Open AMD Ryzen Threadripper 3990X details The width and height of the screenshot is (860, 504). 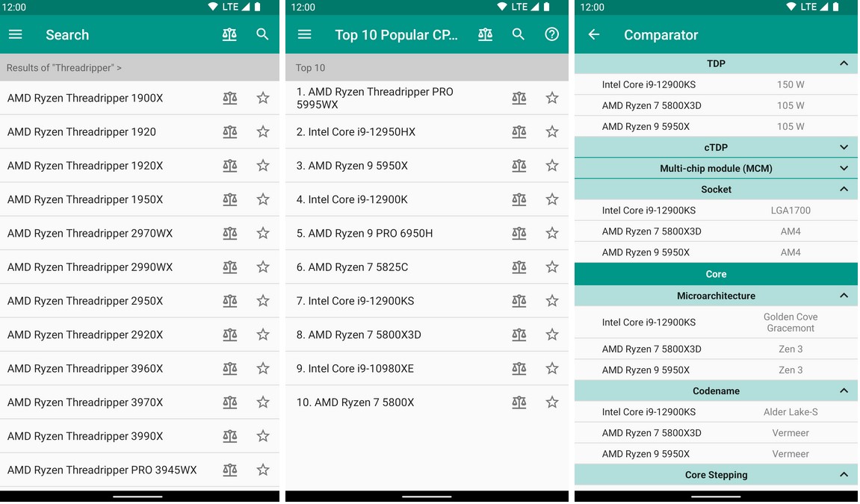[85, 436]
